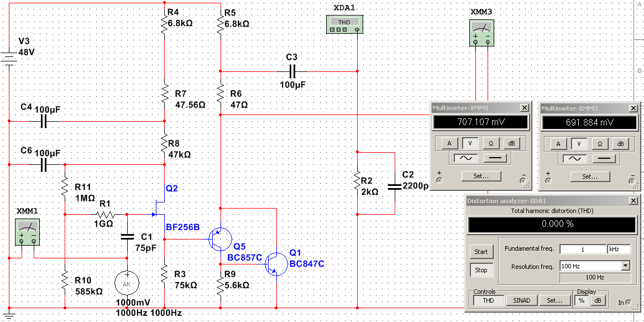Image resolution: width=644 pixels, height=322 pixels.
Task: Click the Multimeter-XMM1 plus terminal
Action: pos(440,180)
